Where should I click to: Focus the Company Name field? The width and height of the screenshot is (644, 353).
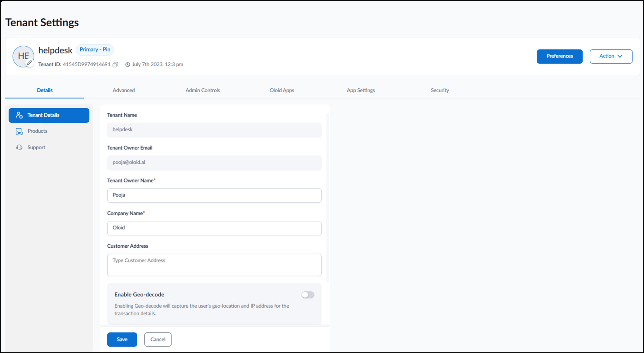[214, 228]
